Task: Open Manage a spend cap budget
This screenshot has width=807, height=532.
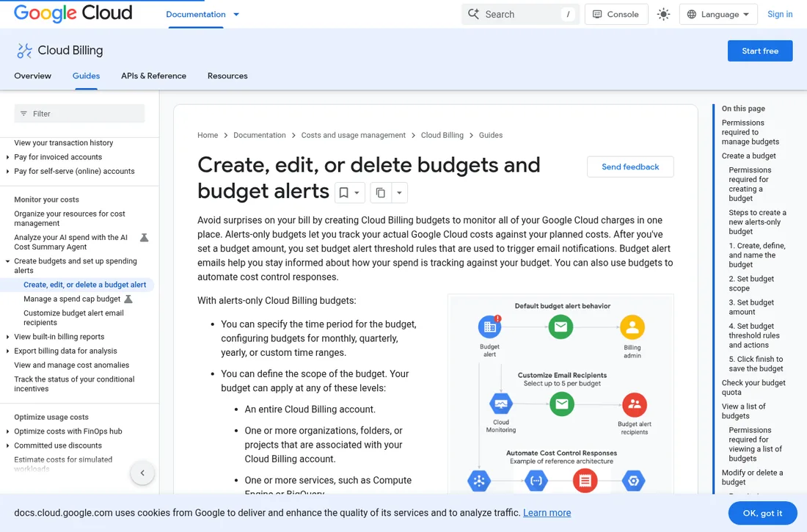Action: point(72,299)
